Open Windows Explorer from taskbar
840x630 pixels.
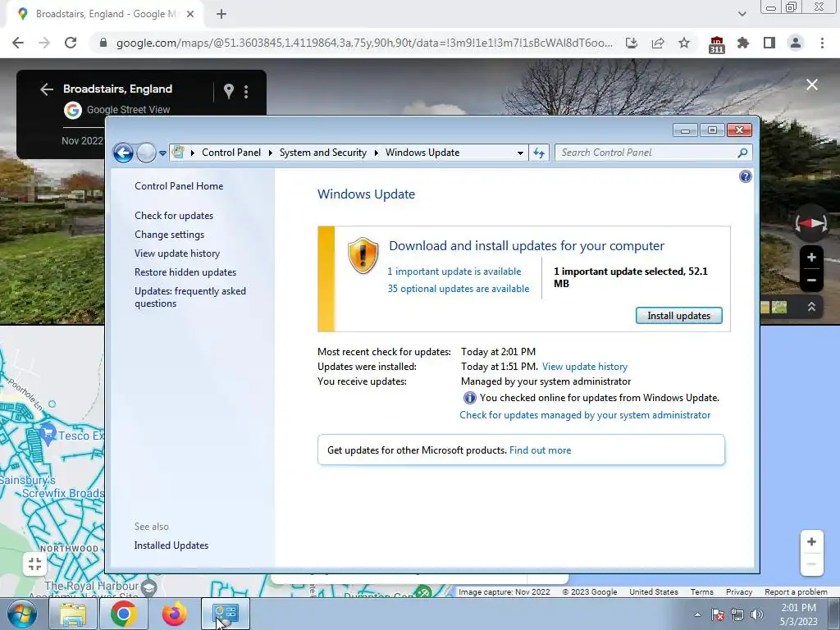click(73, 614)
